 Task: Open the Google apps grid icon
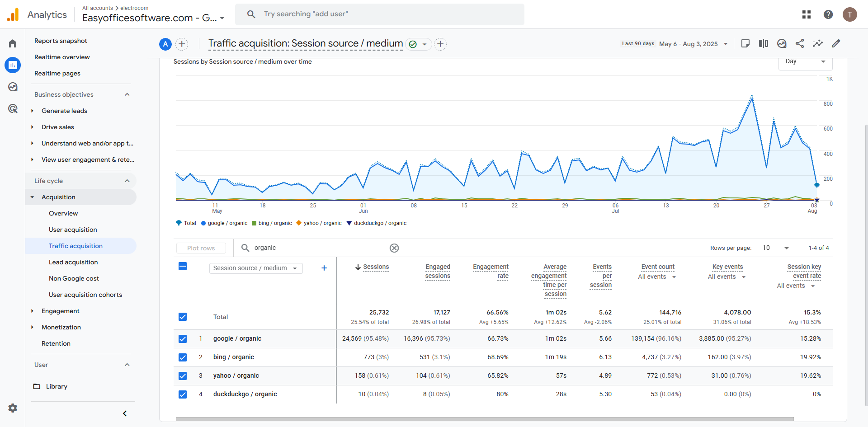[807, 14]
